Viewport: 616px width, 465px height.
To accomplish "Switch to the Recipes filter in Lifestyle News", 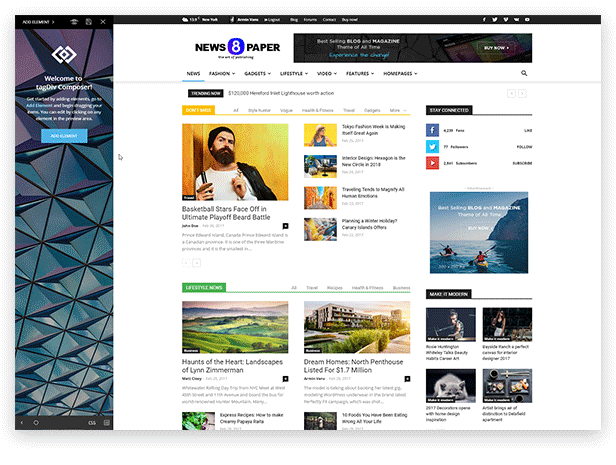I will click(335, 287).
